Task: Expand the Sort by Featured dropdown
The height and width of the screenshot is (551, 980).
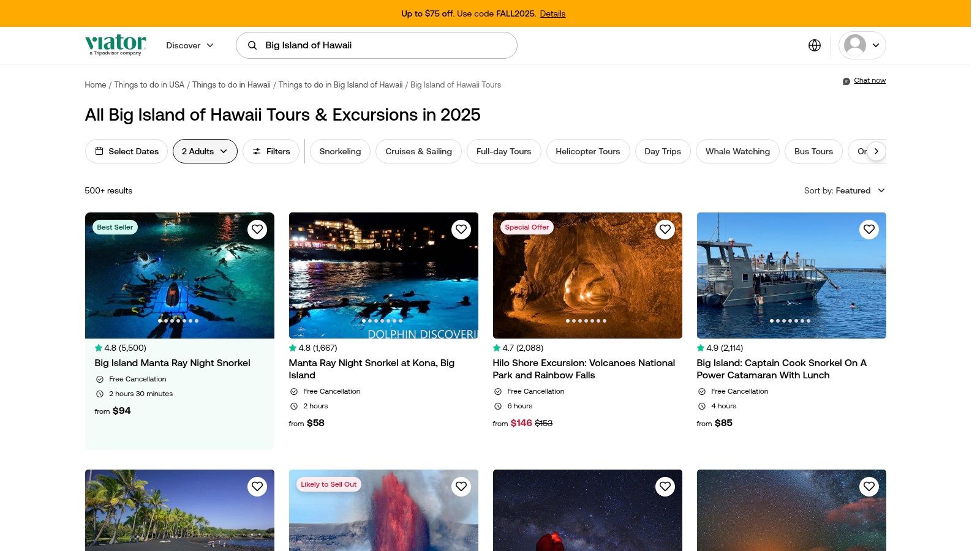Action: 845,190
